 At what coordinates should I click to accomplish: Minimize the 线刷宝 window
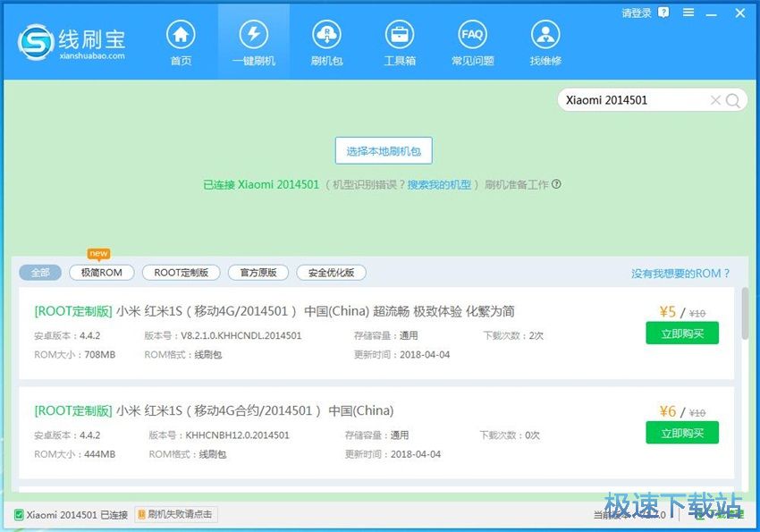712,13
